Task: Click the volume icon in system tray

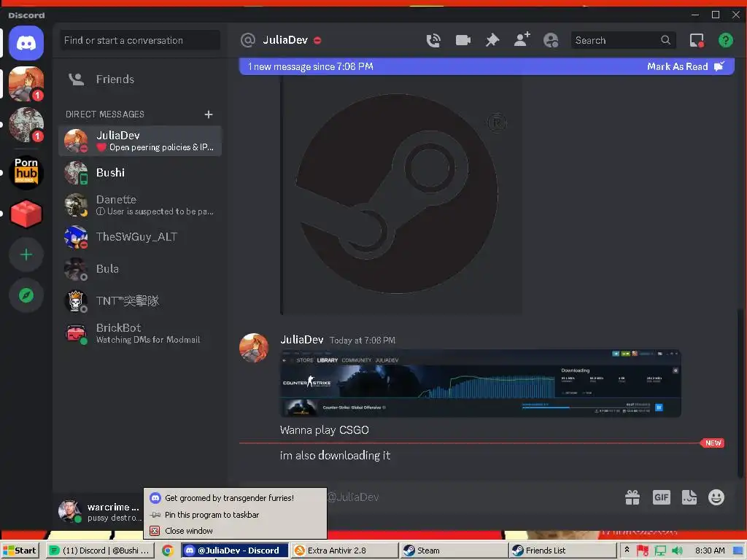Action: tap(677, 551)
